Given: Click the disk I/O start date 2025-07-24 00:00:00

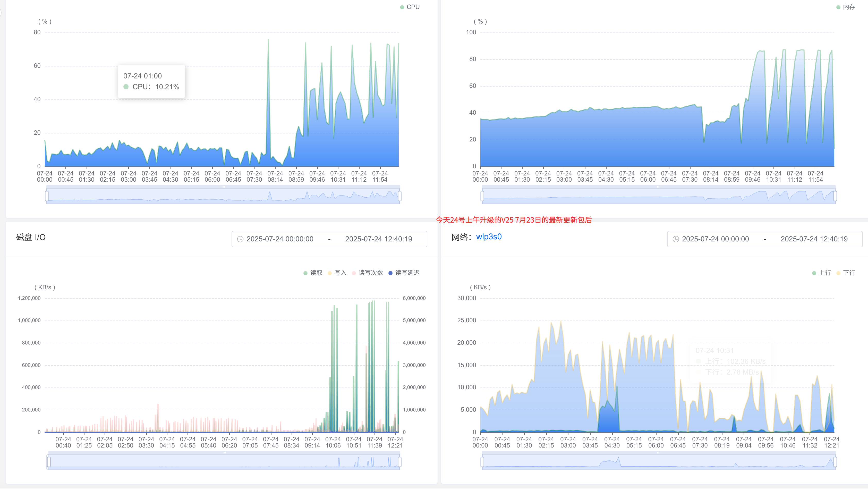Looking at the screenshot, I should 280,239.
